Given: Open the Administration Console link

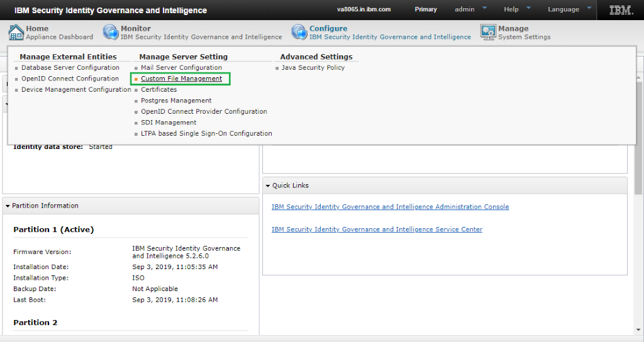Looking at the screenshot, I should pos(390,207).
